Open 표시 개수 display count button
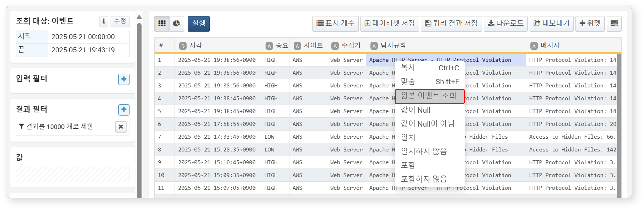The image size is (644, 210). point(335,23)
